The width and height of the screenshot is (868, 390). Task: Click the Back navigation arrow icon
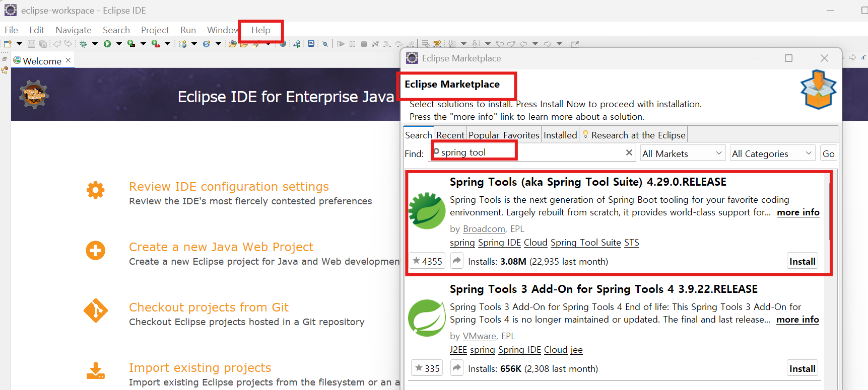pyautogui.click(x=523, y=44)
